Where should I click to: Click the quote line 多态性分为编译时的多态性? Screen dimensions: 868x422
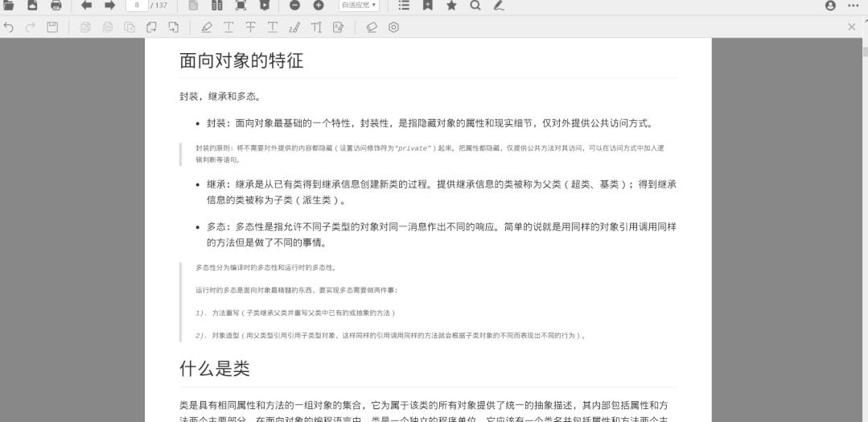click(265, 267)
